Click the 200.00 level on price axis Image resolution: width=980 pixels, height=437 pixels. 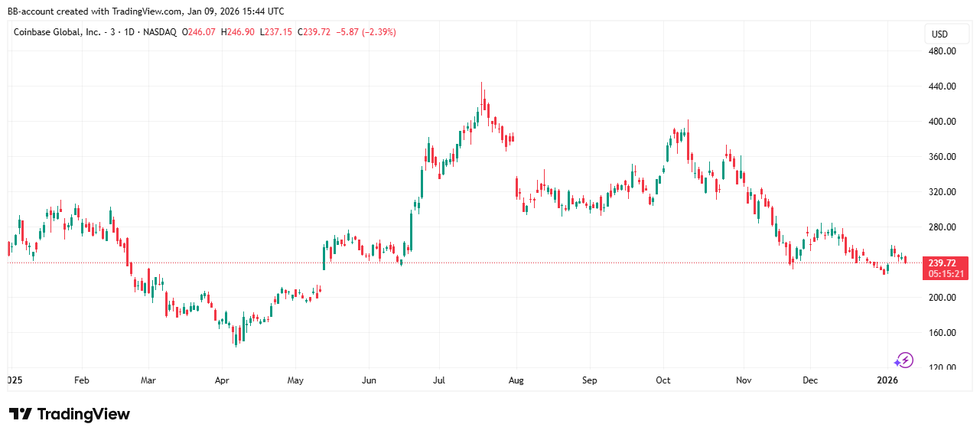[x=942, y=298]
